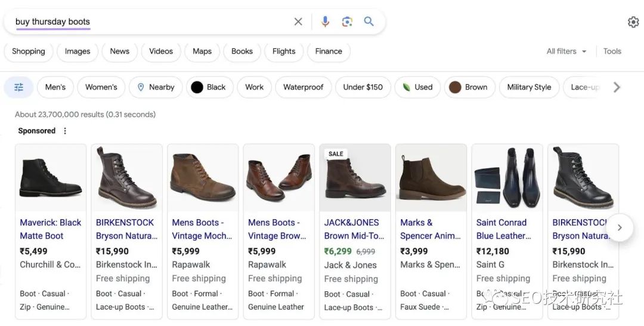
Task: Apply the Men's filter chip
Action: point(55,87)
